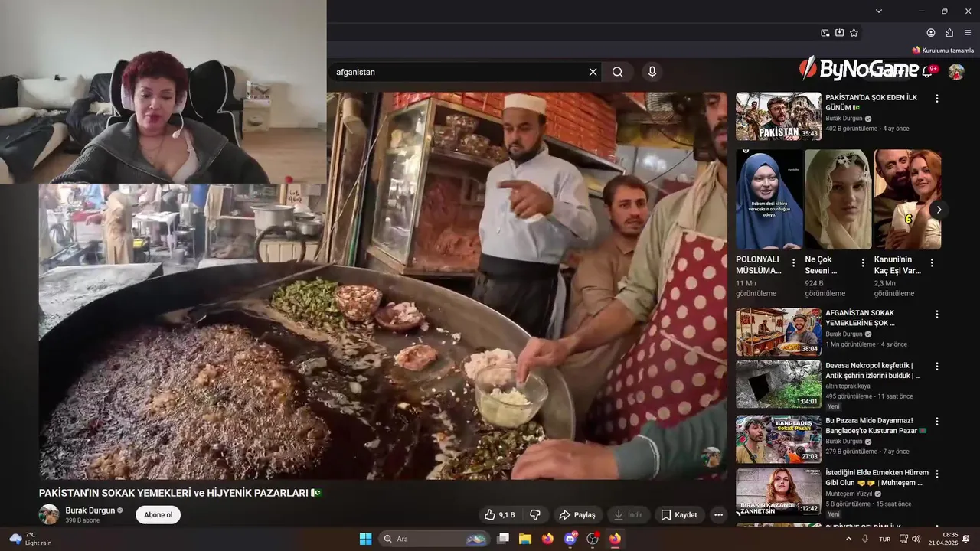Image resolution: width=980 pixels, height=551 pixels.
Task: Open options for 'İstediğini Elde Etmekten Hürrem'
Action: tap(936, 474)
